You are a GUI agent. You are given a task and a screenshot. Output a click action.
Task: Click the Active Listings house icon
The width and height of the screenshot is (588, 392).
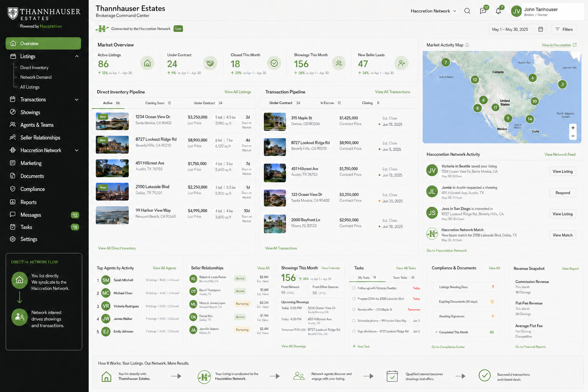click(147, 63)
